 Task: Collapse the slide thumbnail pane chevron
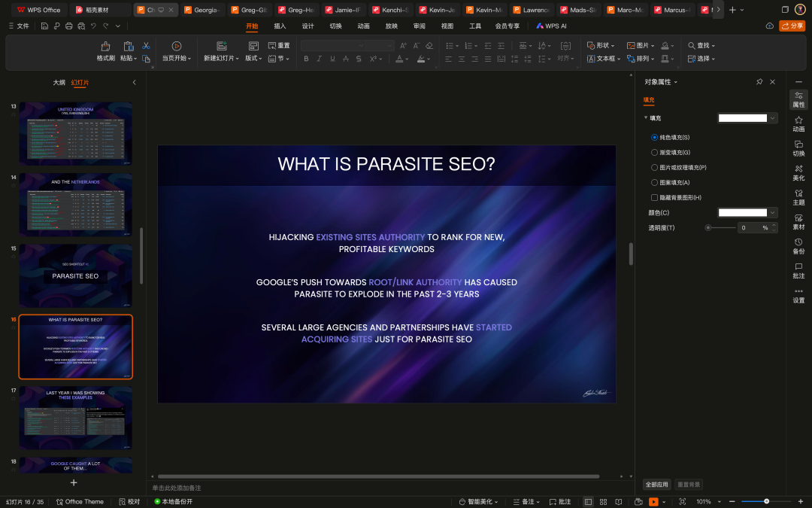coord(134,83)
